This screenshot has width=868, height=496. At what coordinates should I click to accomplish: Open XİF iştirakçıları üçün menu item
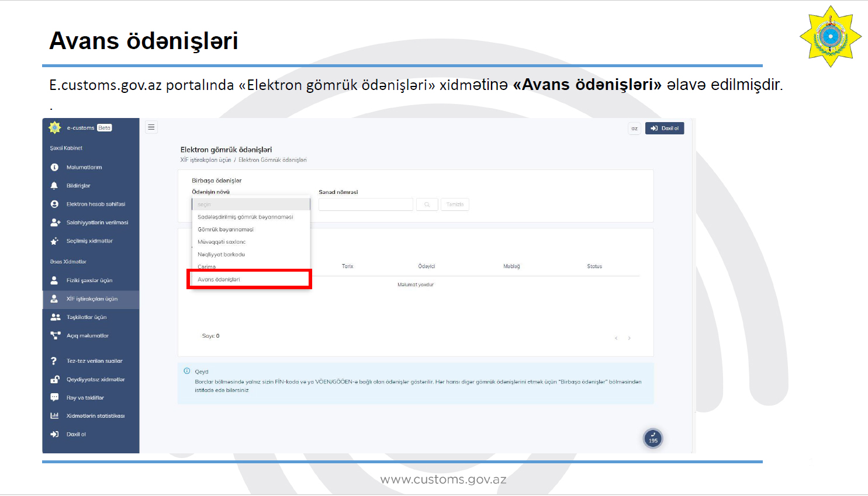point(92,299)
